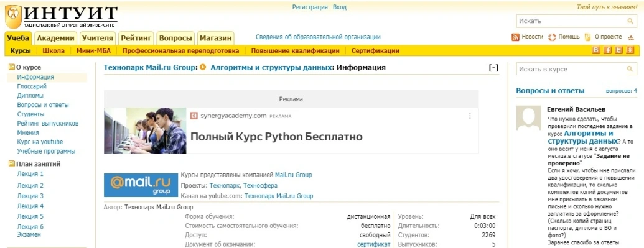Open Алгоритмы и структуры данных breadcrumb
The height and width of the screenshot is (248, 644).
(271, 67)
